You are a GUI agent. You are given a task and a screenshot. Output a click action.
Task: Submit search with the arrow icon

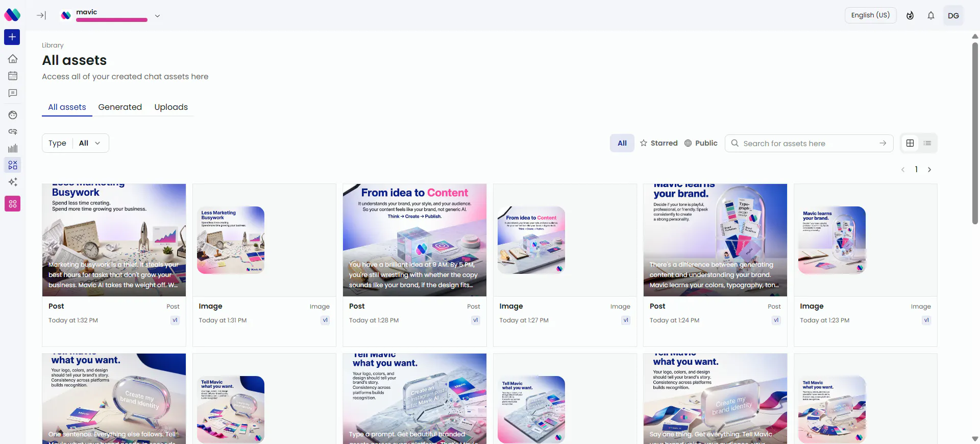tap(883, 143)
